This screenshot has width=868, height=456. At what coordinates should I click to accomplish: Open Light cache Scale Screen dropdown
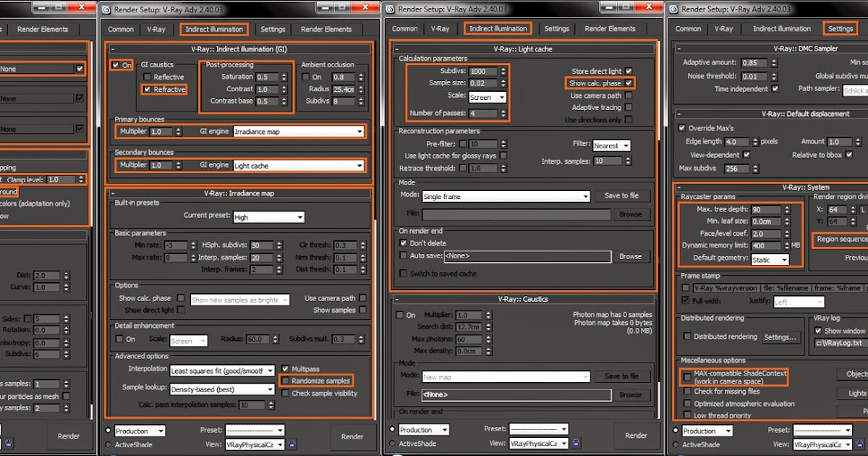tap(487, 97)
